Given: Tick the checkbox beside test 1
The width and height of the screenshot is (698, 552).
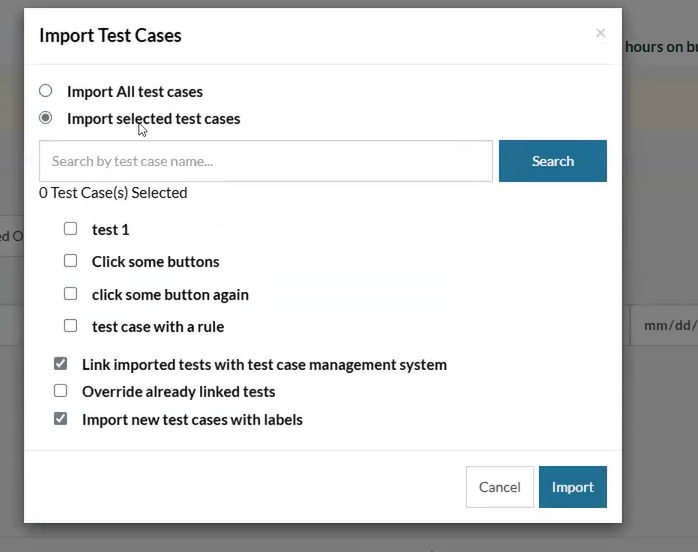Looking at the screenshot, I should pyautogui.click(x=70, y=229).
